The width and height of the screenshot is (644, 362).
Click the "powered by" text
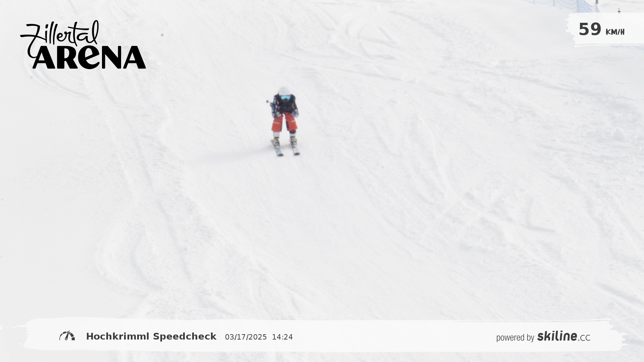(x=515, y=338)
